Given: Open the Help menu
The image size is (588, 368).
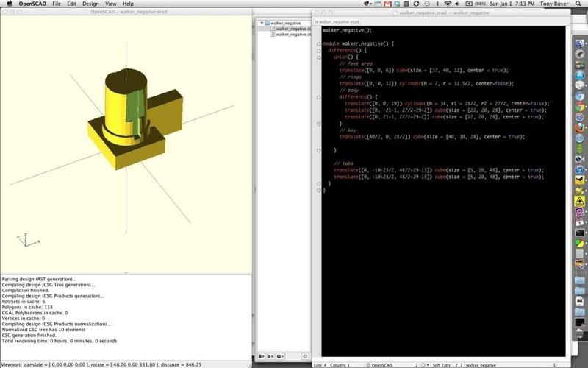Looking at the screenshot, I should coord(128,4).
